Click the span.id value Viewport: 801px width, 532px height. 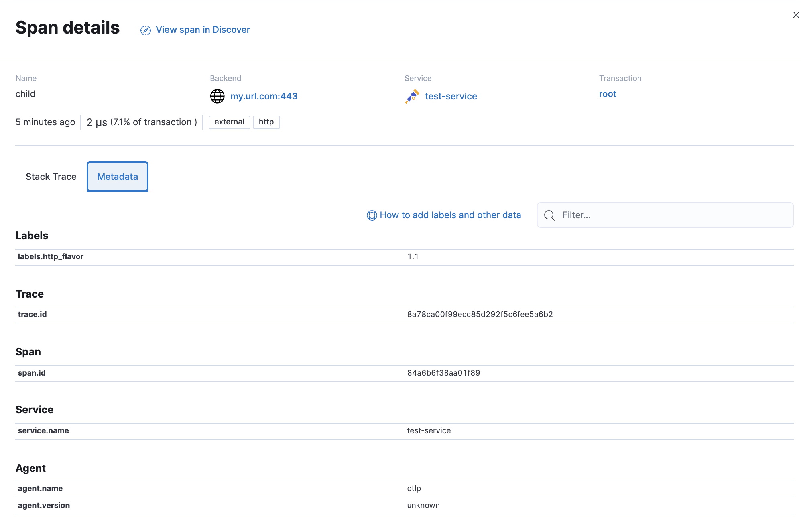443,373
